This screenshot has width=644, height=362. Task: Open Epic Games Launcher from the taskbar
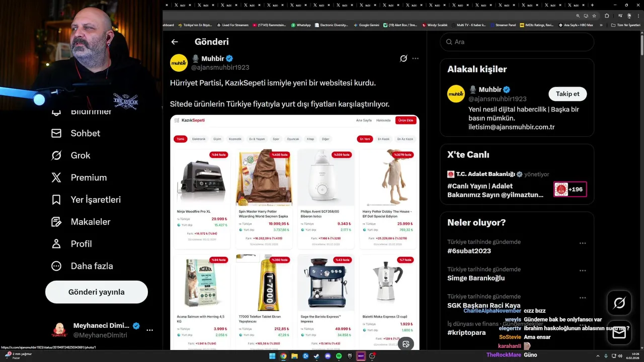pos(350,356)
